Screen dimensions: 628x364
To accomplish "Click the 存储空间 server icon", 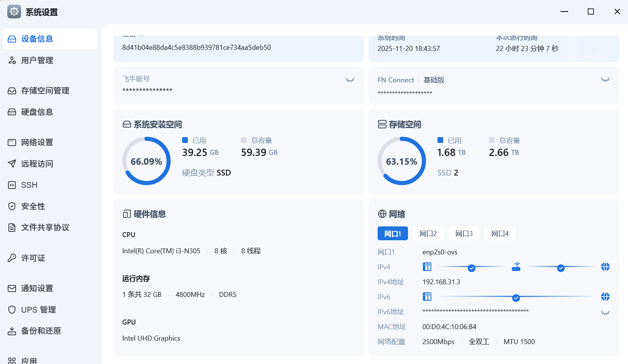I will (x=382, y=124).
